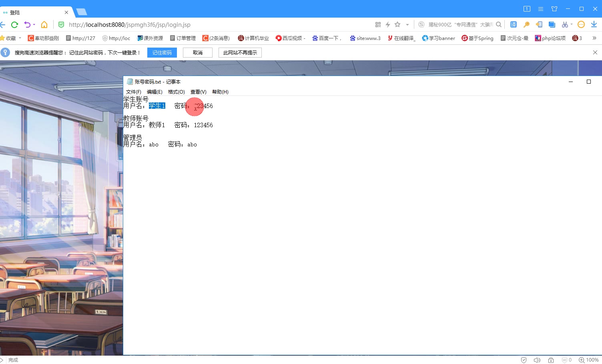
Task: Click the address bar with localhost URL
Action: pos(129,25)
